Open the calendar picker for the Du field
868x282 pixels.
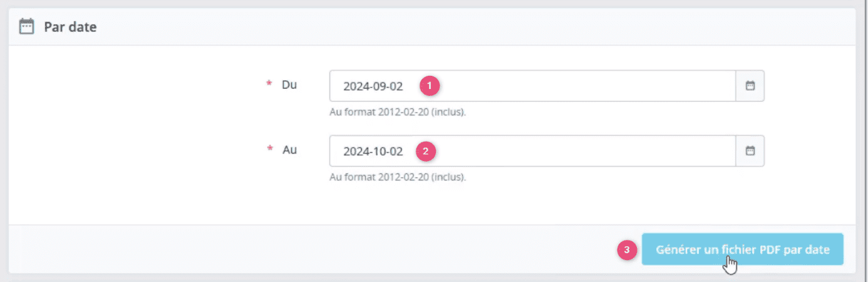tap(750, 86)
